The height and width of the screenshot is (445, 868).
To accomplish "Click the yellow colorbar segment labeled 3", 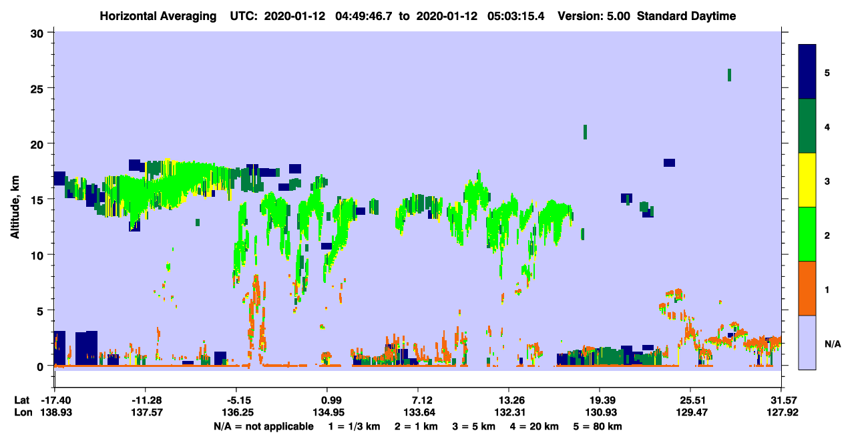I will [x=808, y=180].
